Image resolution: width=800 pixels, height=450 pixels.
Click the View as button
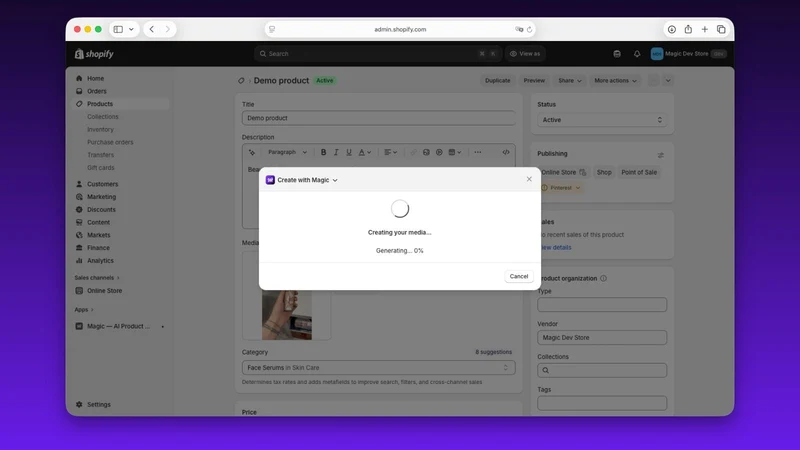click(525, 54)
